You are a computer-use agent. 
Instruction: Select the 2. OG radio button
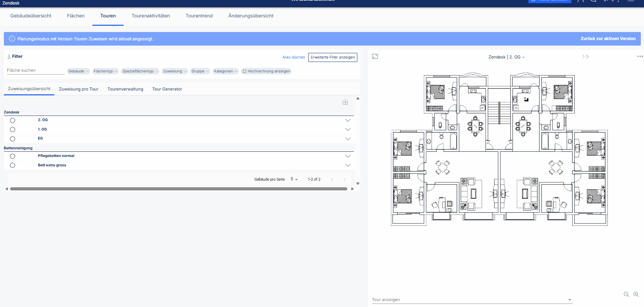click(13, 120)
